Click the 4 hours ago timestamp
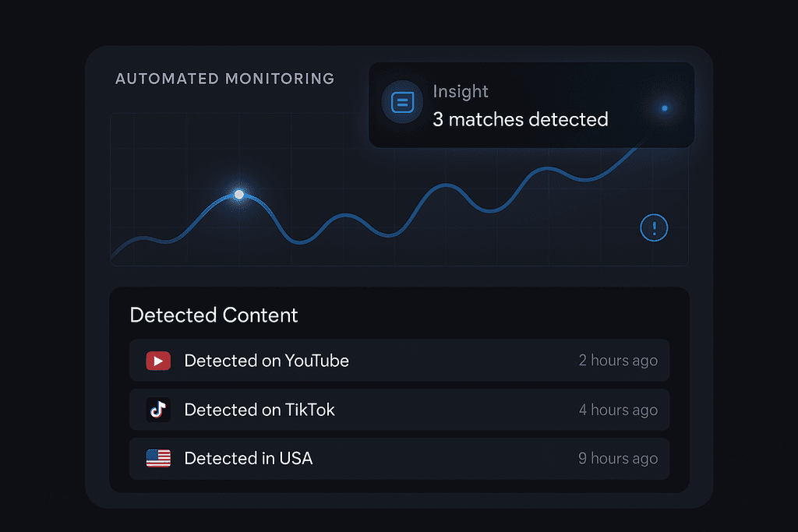The image size is (798, 532). tap(618, 410)
